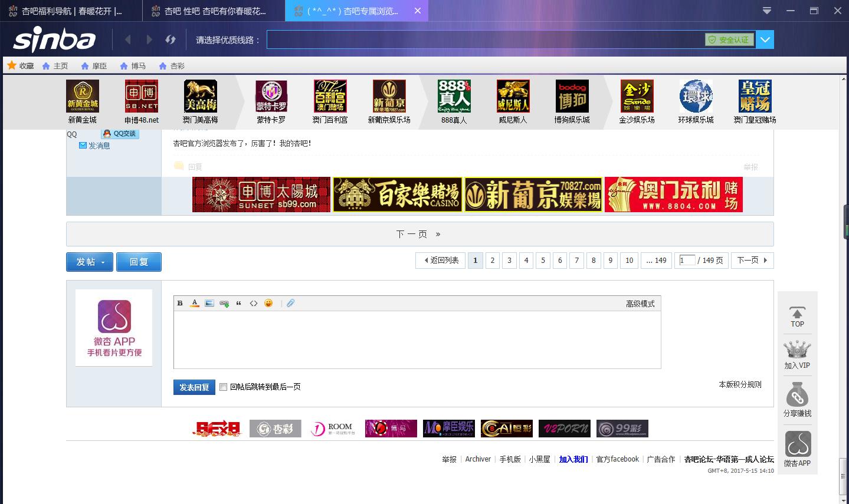Click the 新黄金城 logo icon
This screenshot has height=504, width=849.
[83, 96]
